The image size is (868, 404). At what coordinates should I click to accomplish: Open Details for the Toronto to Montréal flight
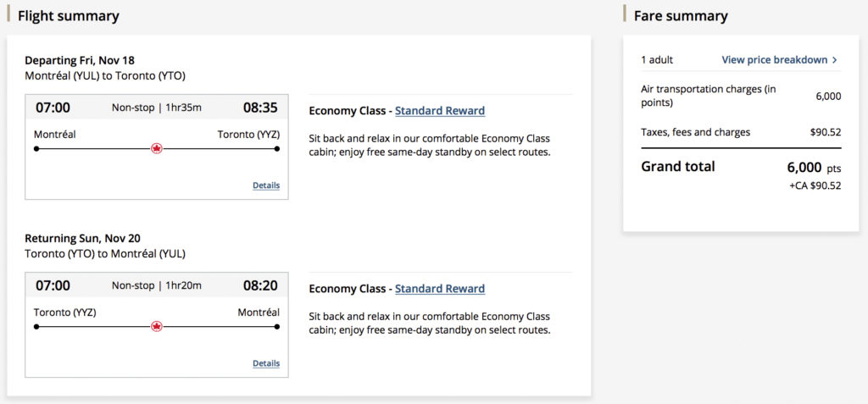[x=266, y=363]
